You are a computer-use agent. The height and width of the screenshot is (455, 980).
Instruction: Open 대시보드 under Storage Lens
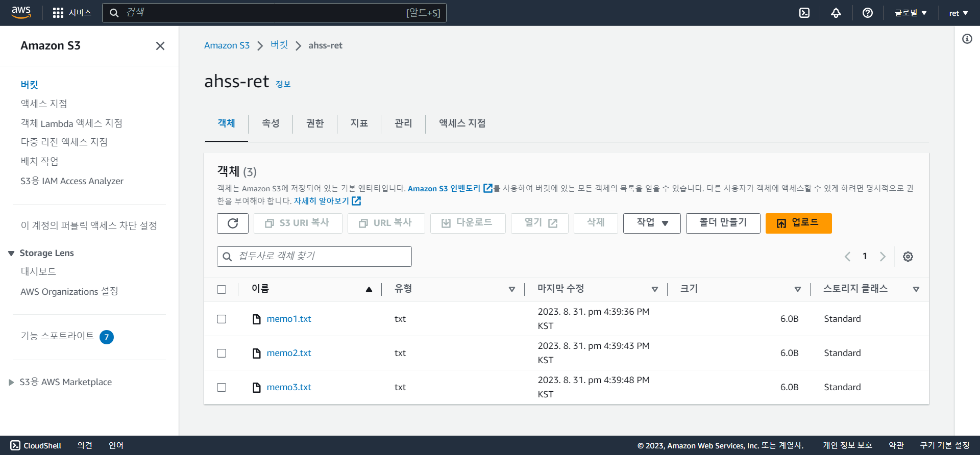pos(38,271)
